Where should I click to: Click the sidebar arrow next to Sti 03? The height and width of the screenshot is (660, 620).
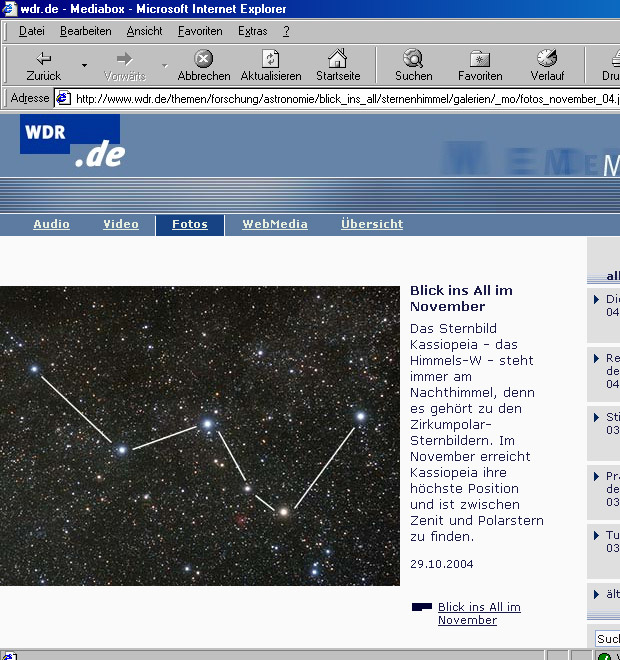point(596,418)
